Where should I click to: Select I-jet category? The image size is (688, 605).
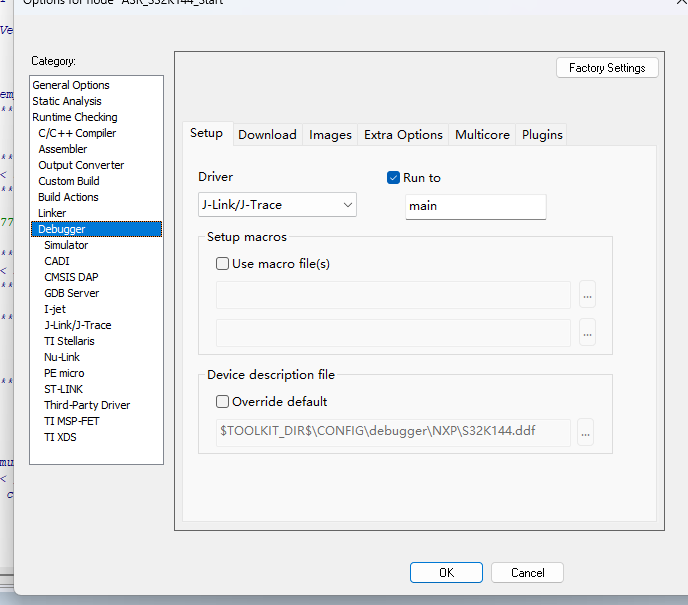coord(55,309)
